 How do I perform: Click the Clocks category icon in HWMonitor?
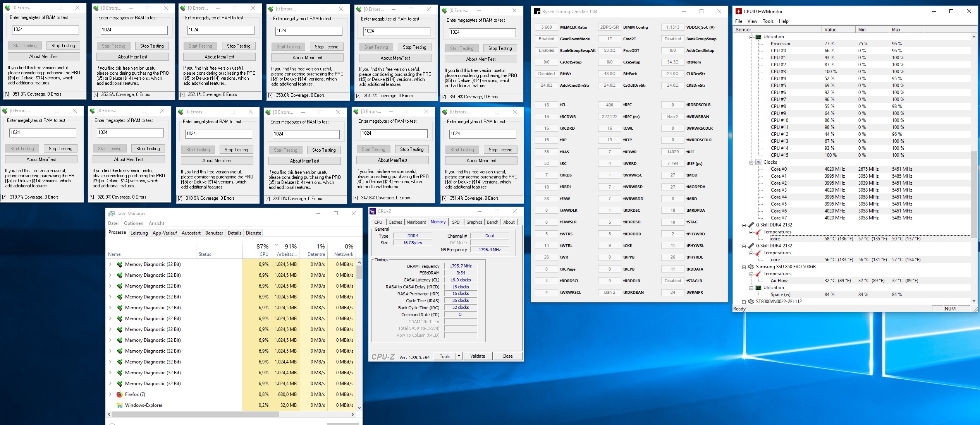pyautogui.click(x=758, y=162)
